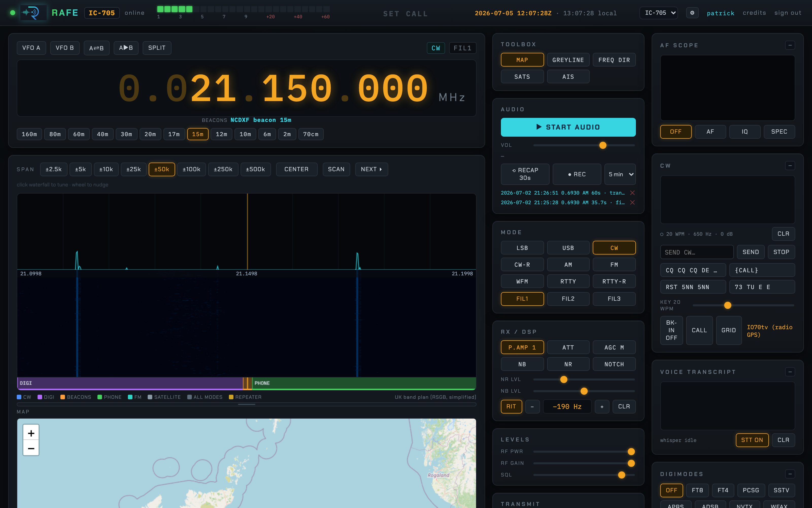
Task: Clear the voice transcript with CLR
Action: pos(783,440)
